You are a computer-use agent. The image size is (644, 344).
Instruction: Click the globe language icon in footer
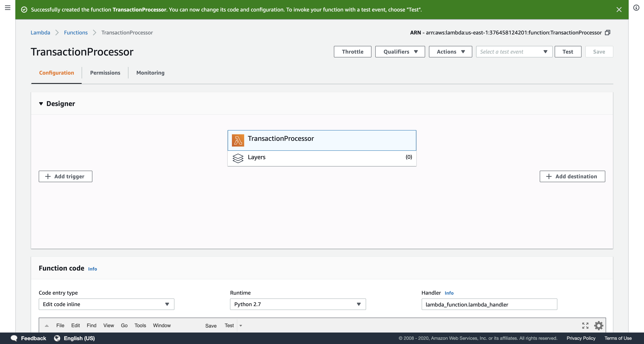57,338
